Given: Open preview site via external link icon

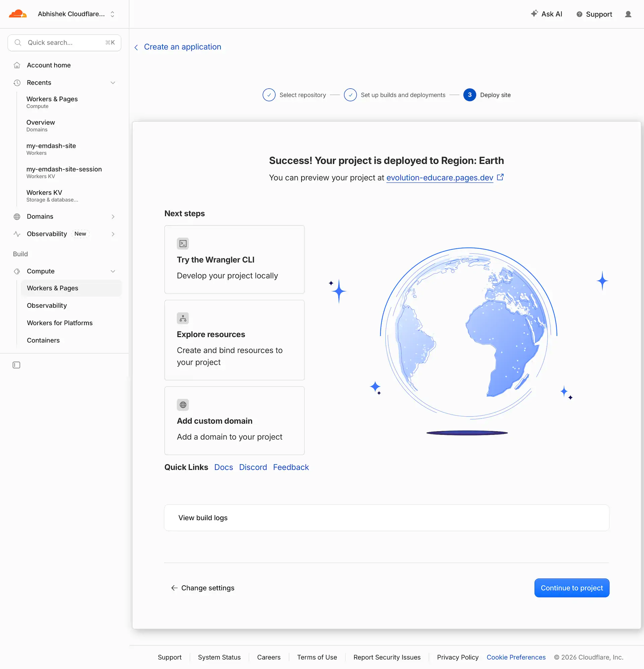Looking at the screenshot, I should pos(500,177).
